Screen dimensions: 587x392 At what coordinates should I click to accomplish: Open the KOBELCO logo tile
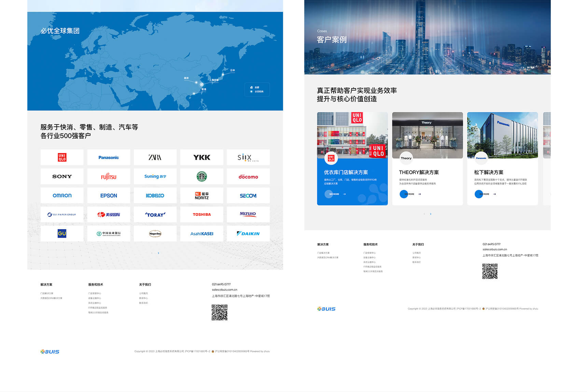pyautogui.click(x=155, y=195)
